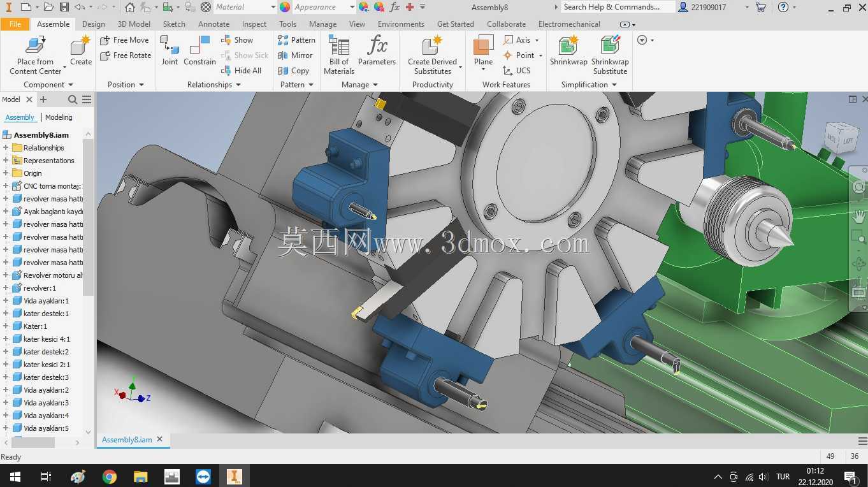Open File Explorer from the taskbar
Viewport: 868px width, 487px height.
coord(141,476)
